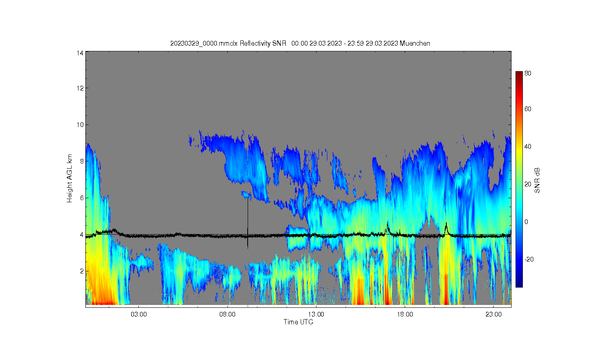Click the colorbar value 60
The image size is (607, 364).
tap(528, 109)
